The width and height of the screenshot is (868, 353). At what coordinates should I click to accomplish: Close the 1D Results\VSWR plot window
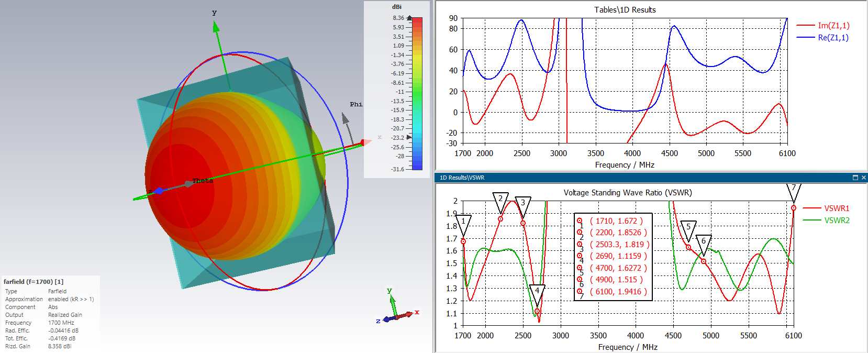click(x=863, y=178)
